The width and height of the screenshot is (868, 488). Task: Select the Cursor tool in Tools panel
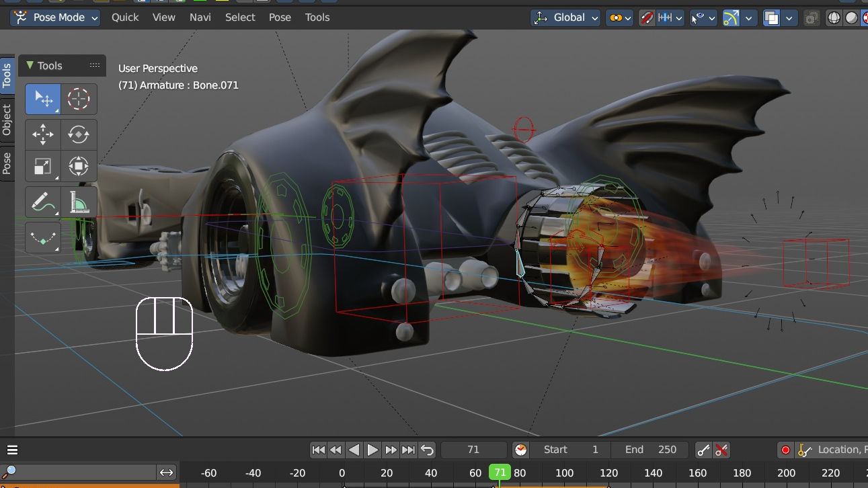tap(79, 99)
